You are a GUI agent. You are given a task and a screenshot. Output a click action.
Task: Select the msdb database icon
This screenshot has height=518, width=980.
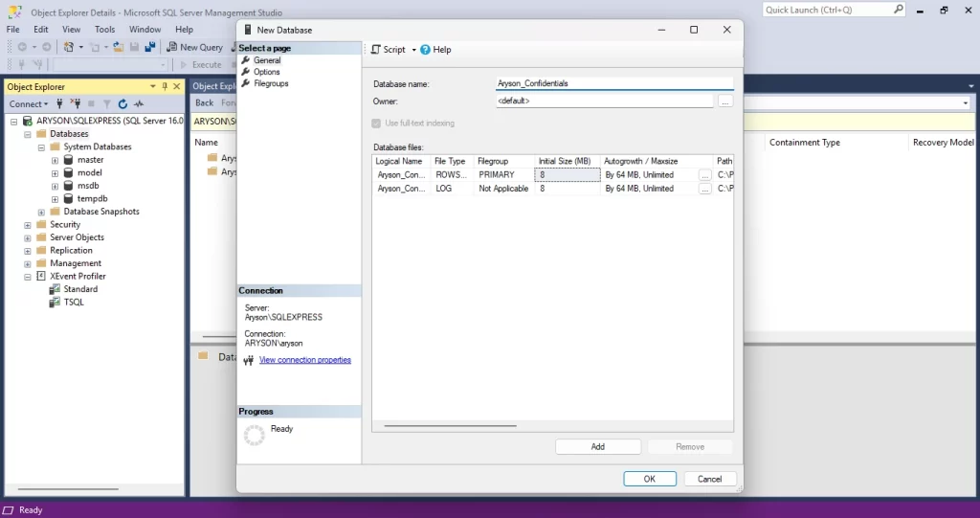(x=68, y=186)
